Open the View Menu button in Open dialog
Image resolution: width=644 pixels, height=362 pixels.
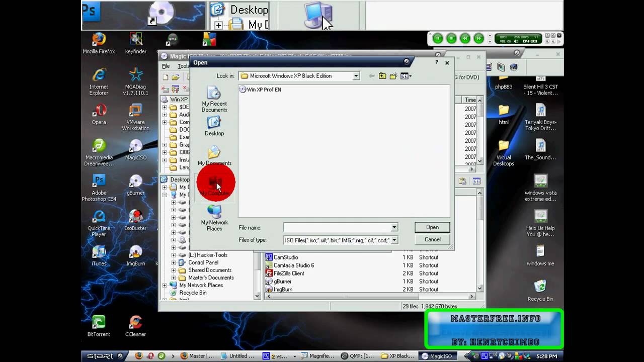[406, 76]
